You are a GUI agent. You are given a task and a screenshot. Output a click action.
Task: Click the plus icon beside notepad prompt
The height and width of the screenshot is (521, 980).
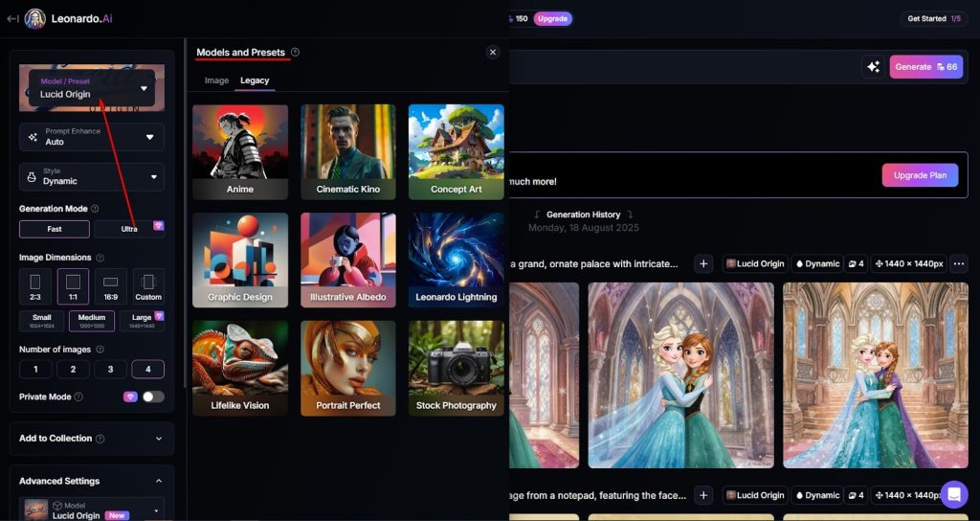pos(703,495)
